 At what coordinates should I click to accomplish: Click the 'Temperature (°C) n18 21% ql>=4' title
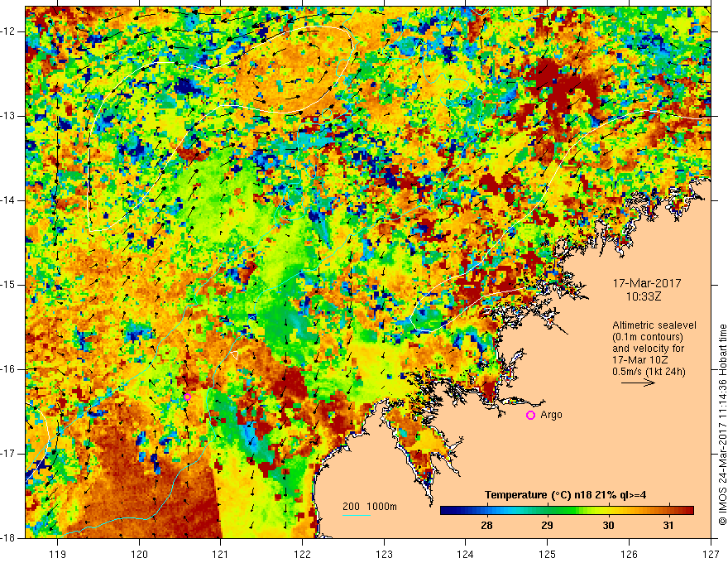click(565, 495)
